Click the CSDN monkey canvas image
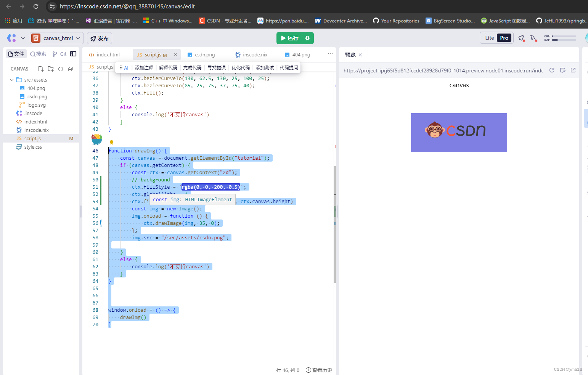The image size is (588, 375). [x=459, y=133]
